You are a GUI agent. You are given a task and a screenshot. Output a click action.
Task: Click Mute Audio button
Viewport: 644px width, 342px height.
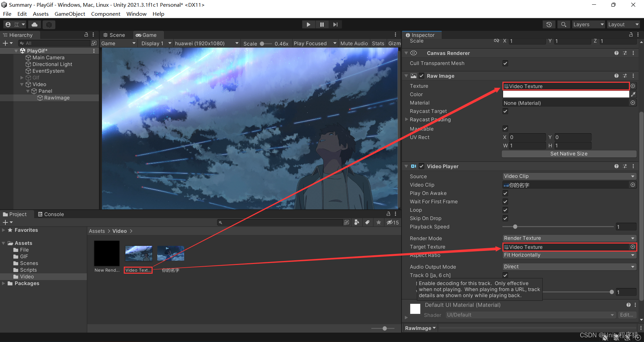tap(354, 44)
